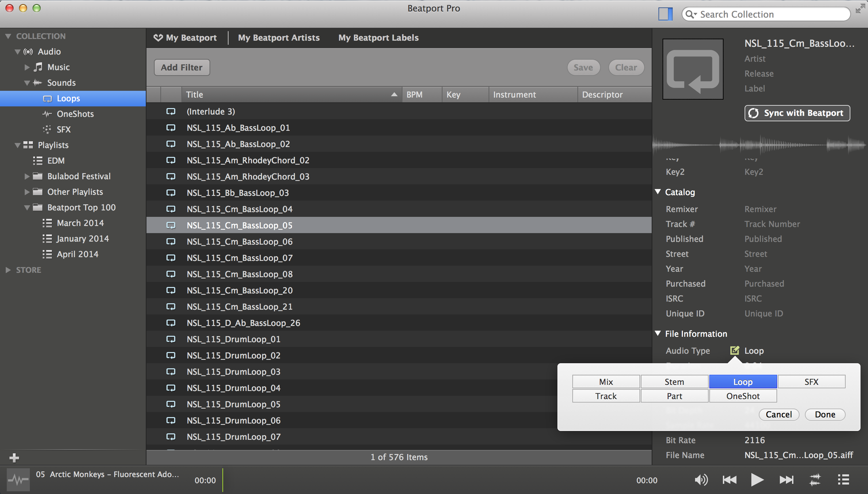Select OneShot radio button in audio type dialog
868x494 pixels.
click(x=743, y=395)
